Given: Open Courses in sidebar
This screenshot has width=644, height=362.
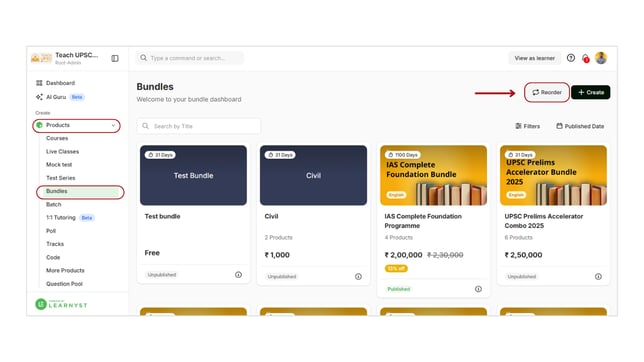Looking at the screenshot, I should (57, 138).
